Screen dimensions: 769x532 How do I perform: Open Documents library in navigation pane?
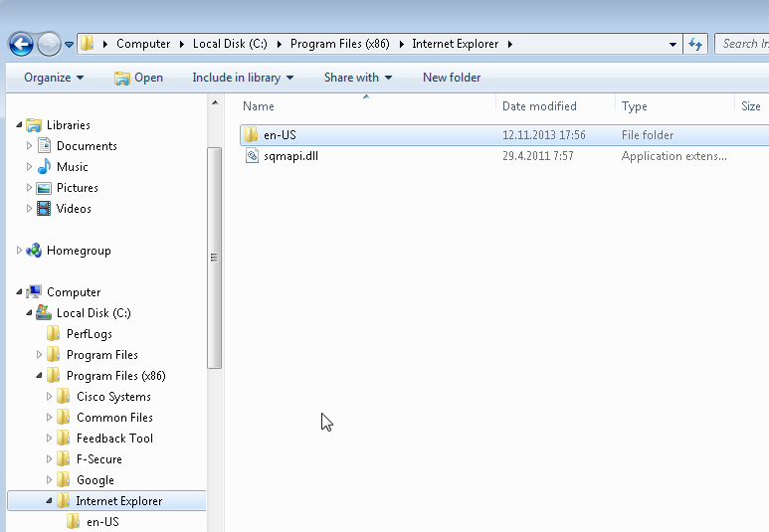pos(87,145)
